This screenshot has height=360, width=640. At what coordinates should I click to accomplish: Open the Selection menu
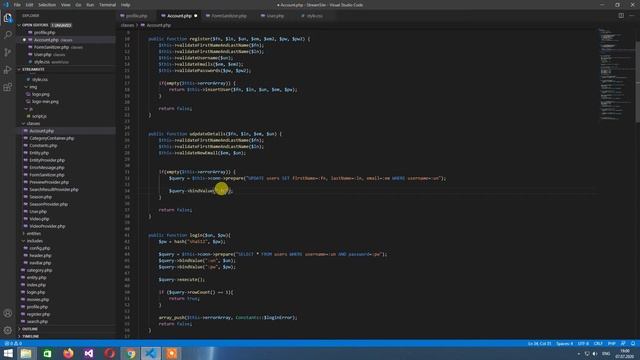pos(47,5)
